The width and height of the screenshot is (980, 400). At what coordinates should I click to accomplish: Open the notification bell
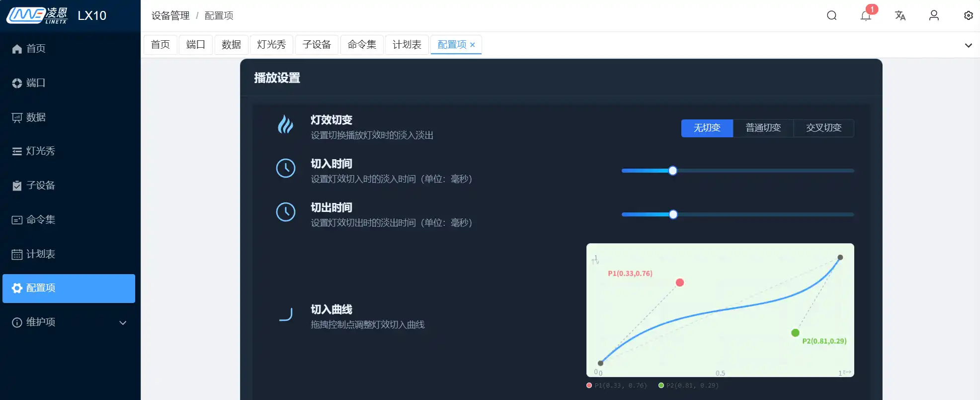[x=866, y=15]
